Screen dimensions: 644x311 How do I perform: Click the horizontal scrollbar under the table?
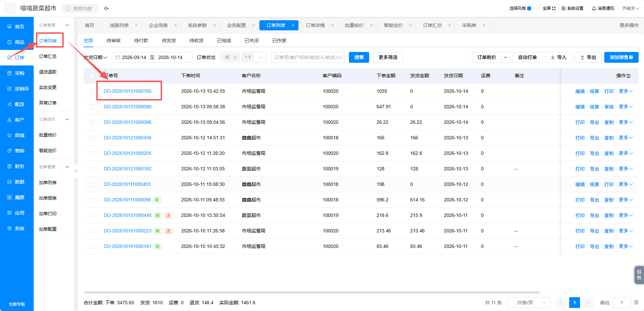coord(312,292)
